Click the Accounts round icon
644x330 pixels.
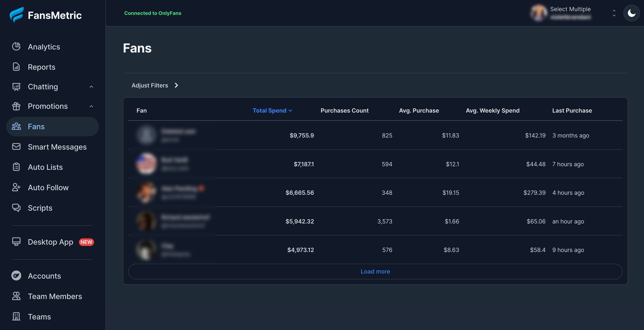pos(16,276)
